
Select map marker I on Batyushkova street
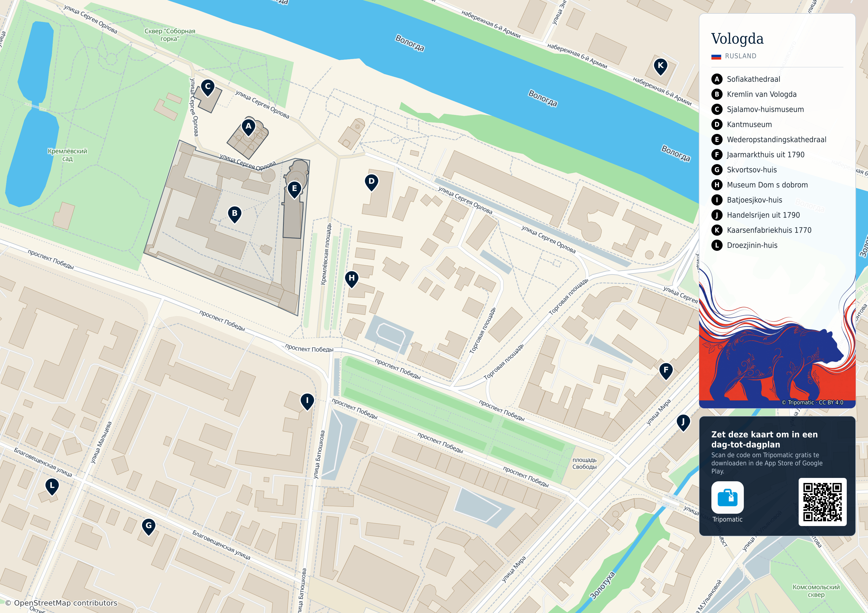(307, 402)
